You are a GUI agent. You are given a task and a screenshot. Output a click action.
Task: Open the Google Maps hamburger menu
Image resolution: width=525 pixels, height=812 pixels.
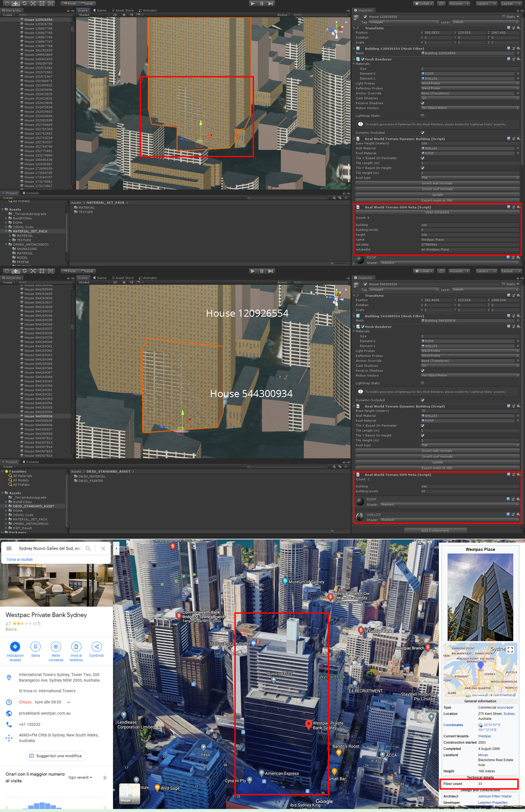pos(9,548)
